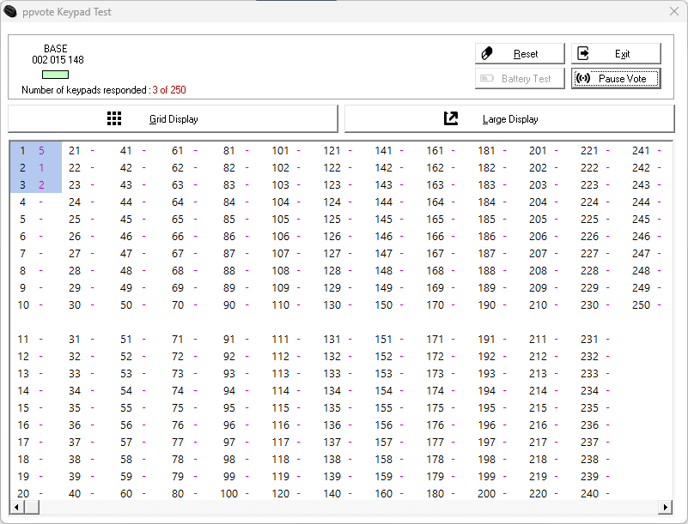Click the eraser icon on the Reset button
Screen dimensions: 688x524
(x=488, y=54)
